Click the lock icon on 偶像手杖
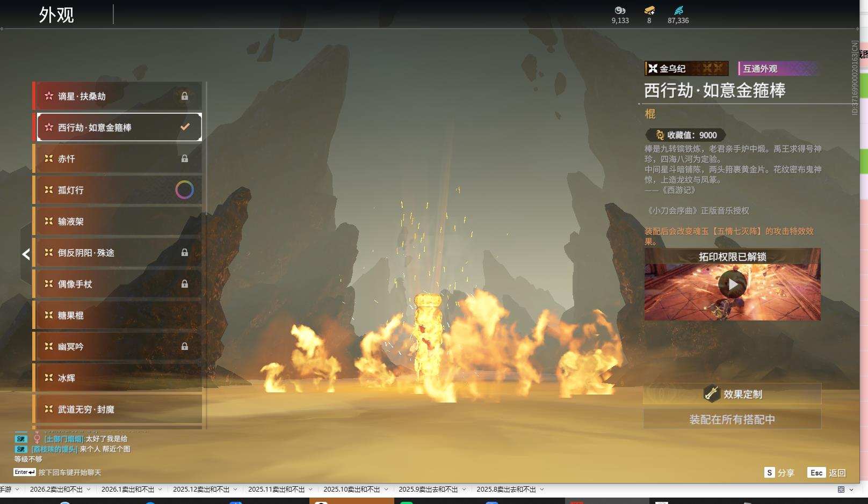Screen dimensions: 868x504 pyautogui.click(x=185, y=283)
